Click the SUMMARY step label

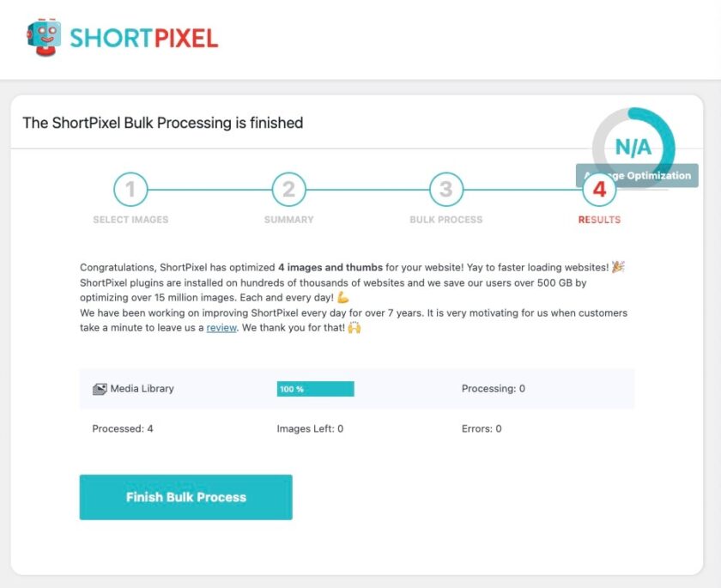point(288,220)
